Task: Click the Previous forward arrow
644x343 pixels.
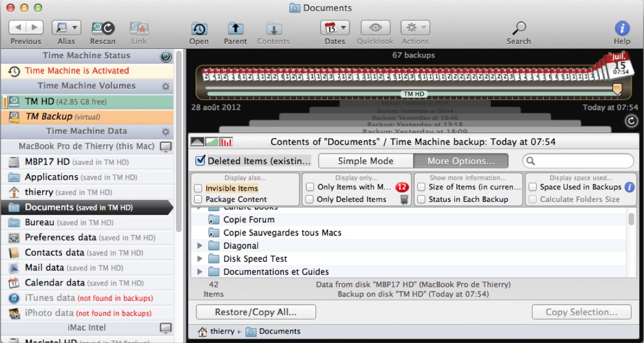Action: (x=35, y=27)
